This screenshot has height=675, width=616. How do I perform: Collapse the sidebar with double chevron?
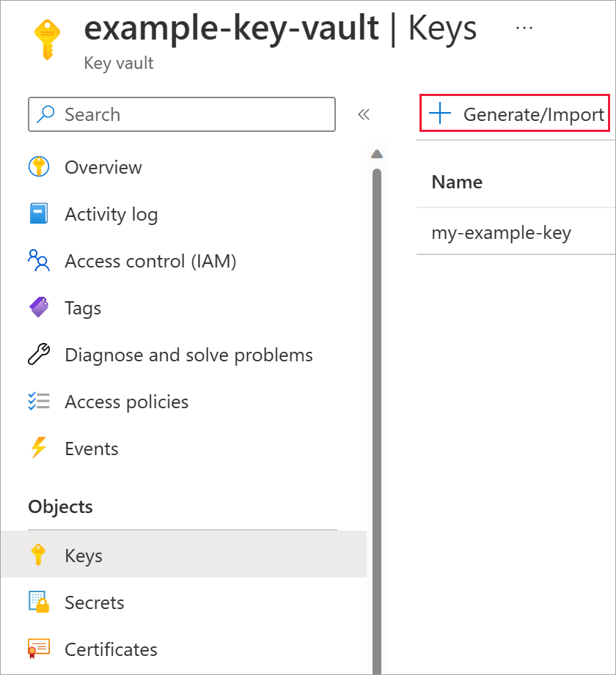click(363, 114)
